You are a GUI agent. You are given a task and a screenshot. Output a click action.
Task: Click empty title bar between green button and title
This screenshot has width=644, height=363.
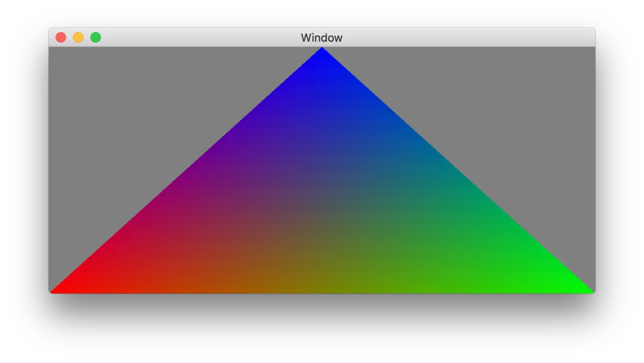(200, 37)
